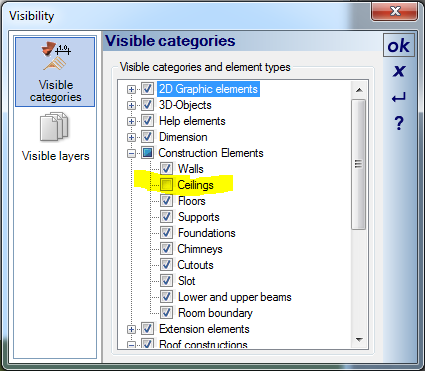The width and height of the screenshot is (425, 371).
Task: Close the Visibility window
Action: [395, 11]
